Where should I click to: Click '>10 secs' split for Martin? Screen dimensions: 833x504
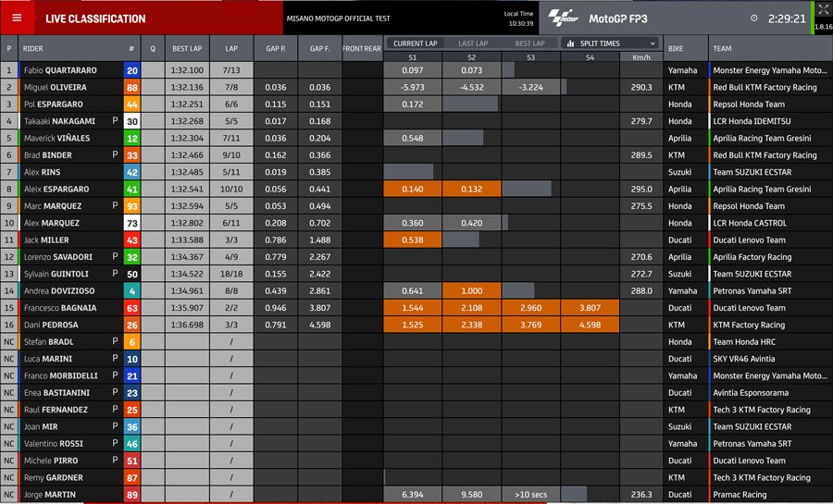pyautogui.click(x=530, y=495)
